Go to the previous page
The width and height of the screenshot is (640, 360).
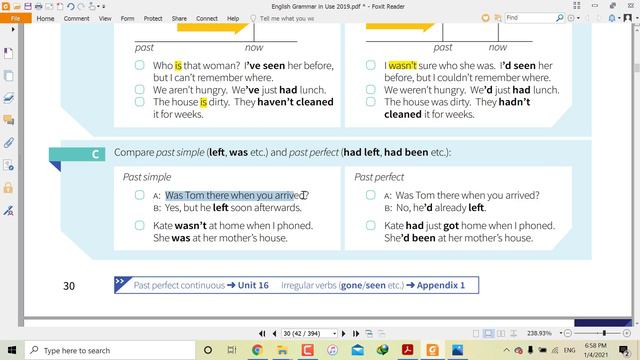275,333
